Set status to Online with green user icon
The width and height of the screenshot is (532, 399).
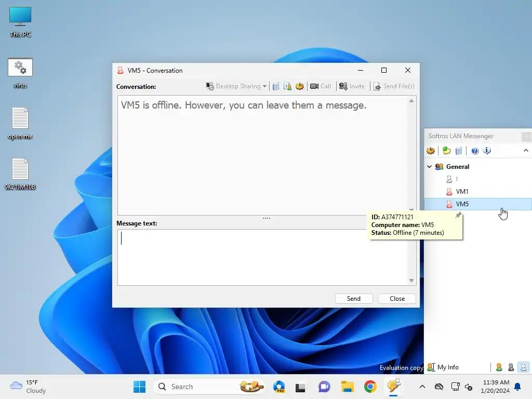click(499, 367)
